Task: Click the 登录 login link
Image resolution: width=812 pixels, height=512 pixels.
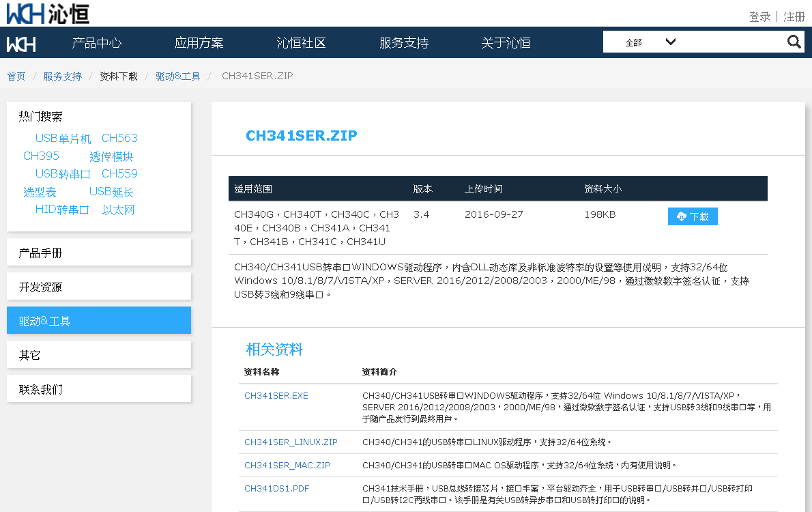Action: tap(759, 16)
